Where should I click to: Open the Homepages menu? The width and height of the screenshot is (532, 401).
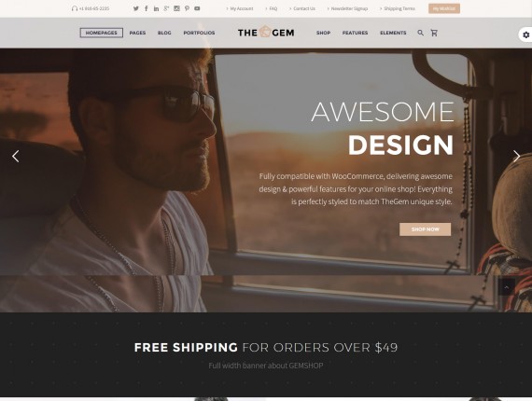click(102, 33)
